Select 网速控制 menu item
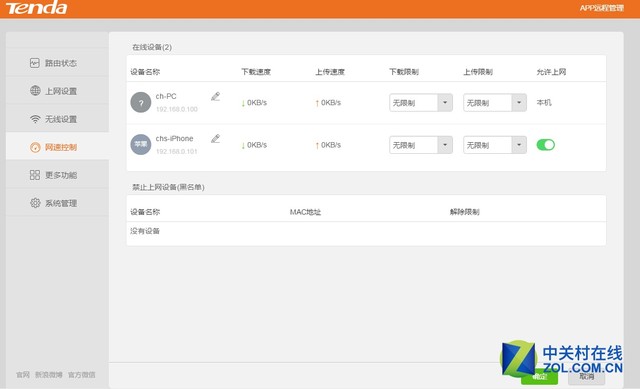The width and height of the screenshot is (640, 389). [57, 147]
